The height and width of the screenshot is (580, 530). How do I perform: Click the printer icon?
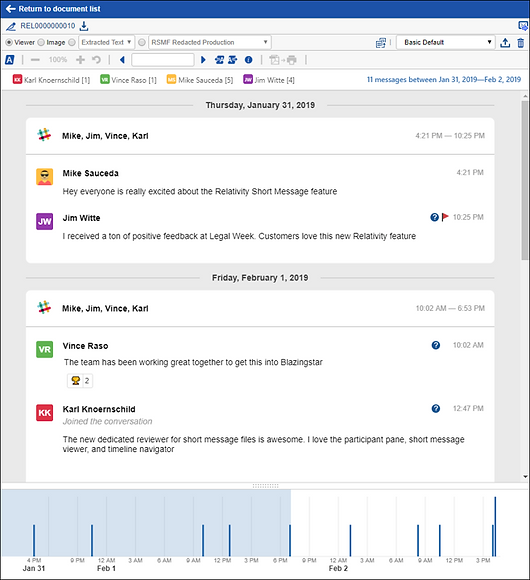292,60
